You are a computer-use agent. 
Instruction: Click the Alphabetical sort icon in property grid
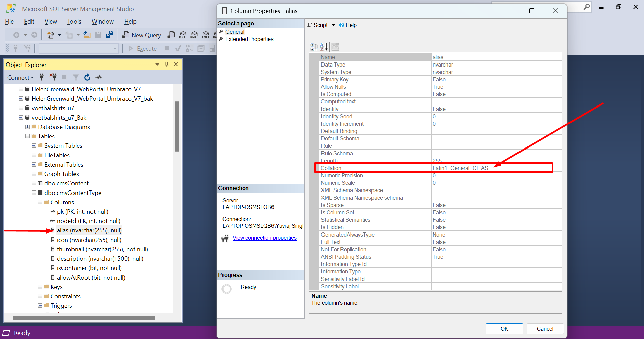324,47
